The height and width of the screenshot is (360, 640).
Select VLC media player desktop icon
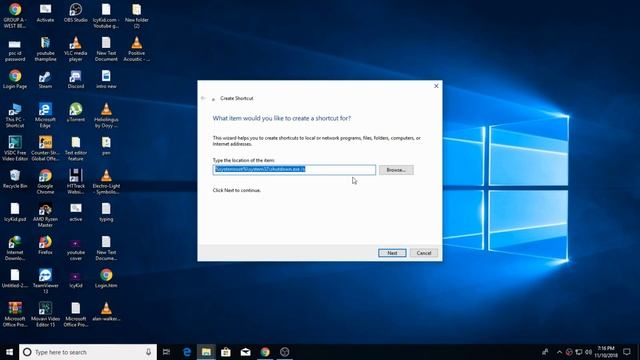coord(76,49)
